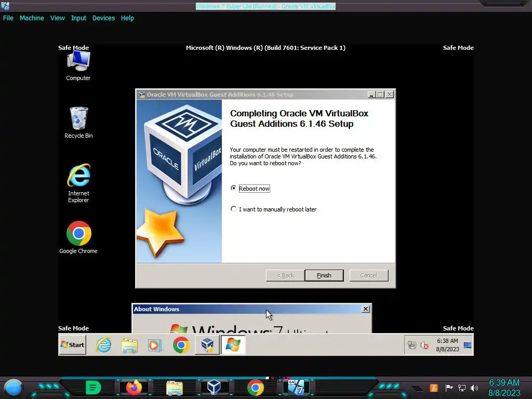Click Show desktop icon in guest tray
532x399 pixels.
(468, 345)
